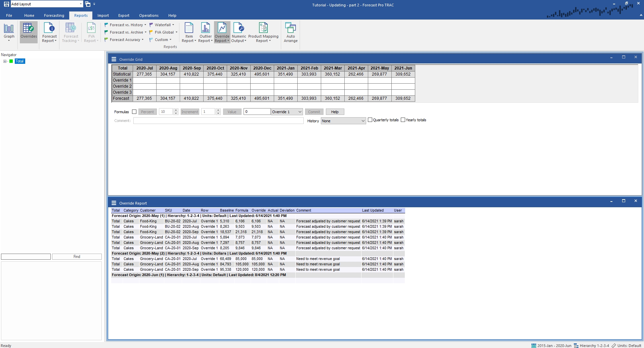Image resolution: width=644 pixels, height=348 pixels.
Task: Open Quick Access Toolbar customize arrow
Action: 94,4
